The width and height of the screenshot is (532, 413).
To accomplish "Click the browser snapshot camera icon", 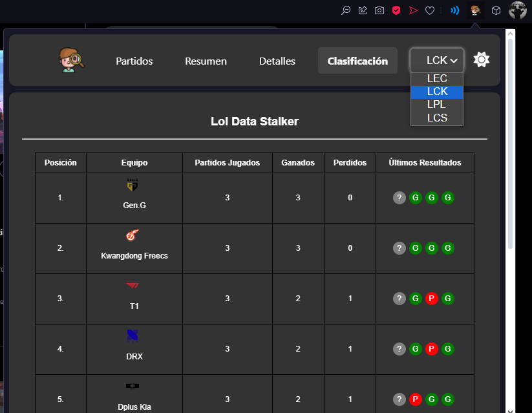I will click(x=379, y=10).
